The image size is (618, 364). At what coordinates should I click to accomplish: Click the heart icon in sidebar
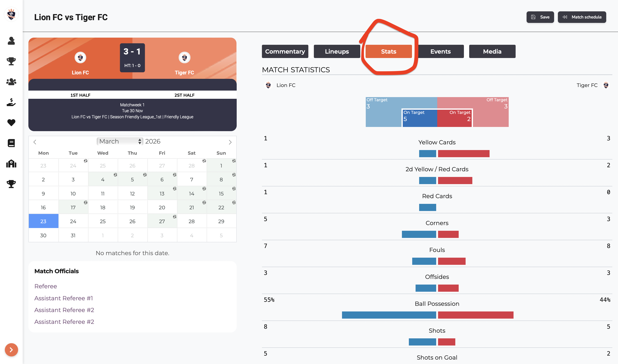coord(11,122)
